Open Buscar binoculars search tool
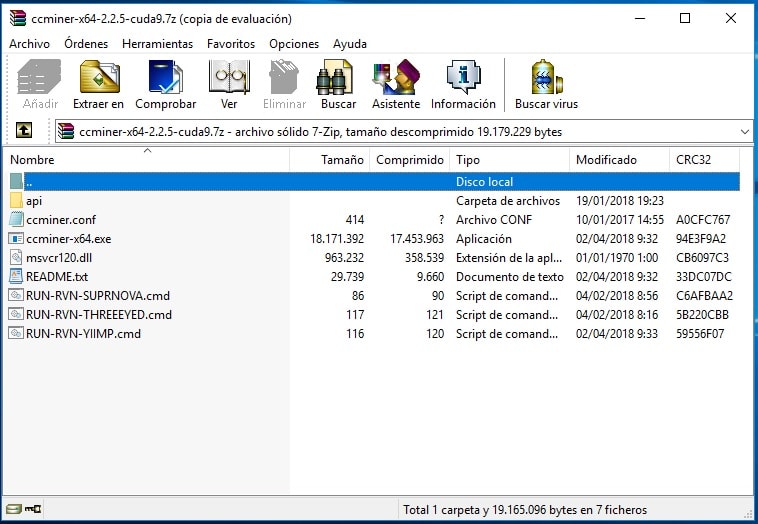758x524 pixels. click(x=335, y=77)
